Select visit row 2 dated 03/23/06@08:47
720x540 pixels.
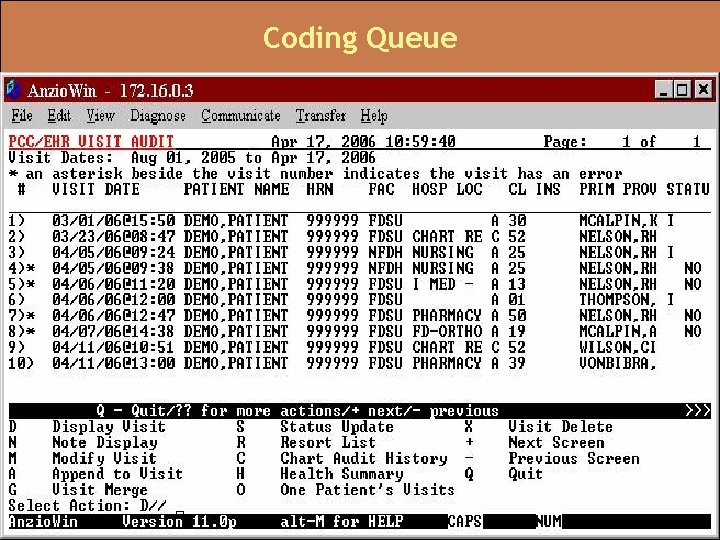(359, 236)
